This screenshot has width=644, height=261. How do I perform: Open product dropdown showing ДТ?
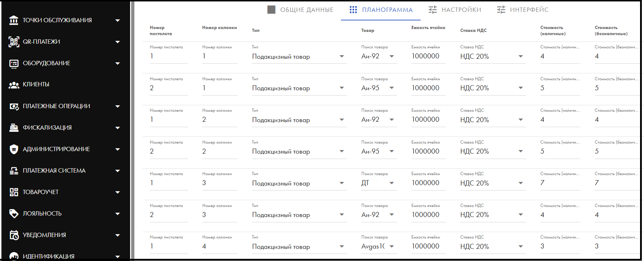(379, 183)
